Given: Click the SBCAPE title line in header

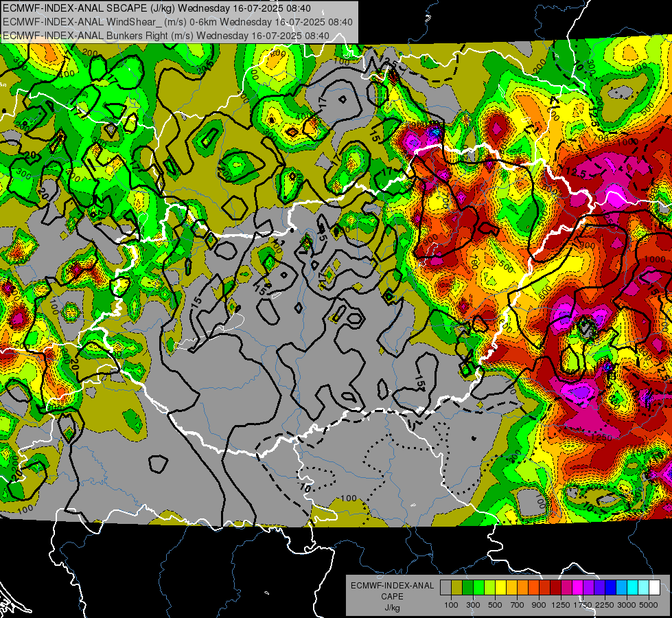Looking at the screenshot, I should pyautogui.click(x=157, y=8).
